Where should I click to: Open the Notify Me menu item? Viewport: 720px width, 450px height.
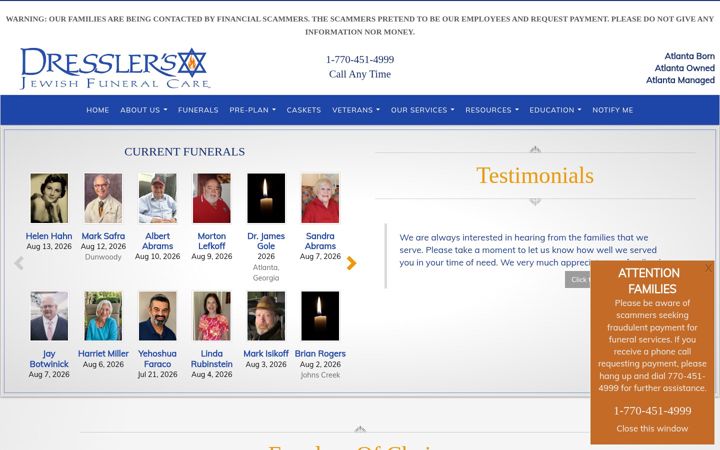pyautogui.click(x=613, y=110)
